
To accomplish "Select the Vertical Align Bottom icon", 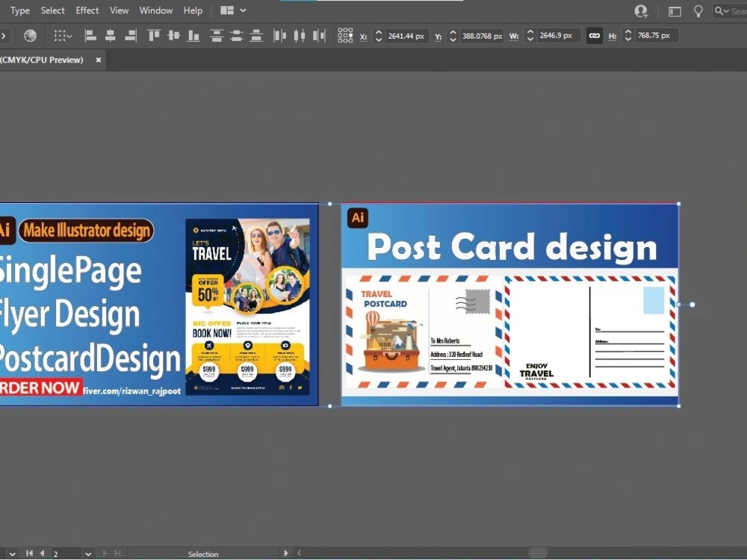I will (x=193, y=35).
